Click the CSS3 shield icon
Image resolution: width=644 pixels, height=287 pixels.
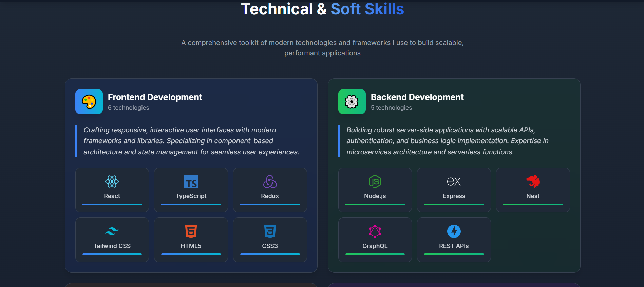pyautogui.click(x=270, y=231)
